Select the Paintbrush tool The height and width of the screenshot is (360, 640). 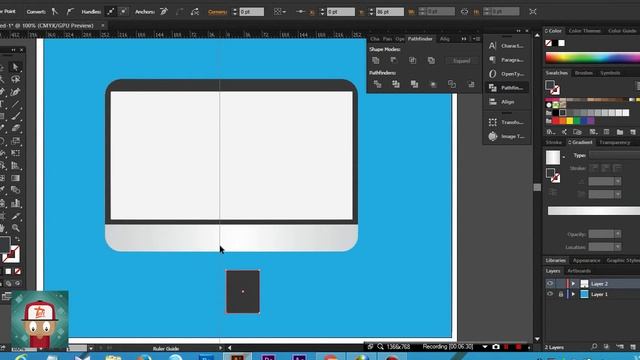(x=16, y=116)
